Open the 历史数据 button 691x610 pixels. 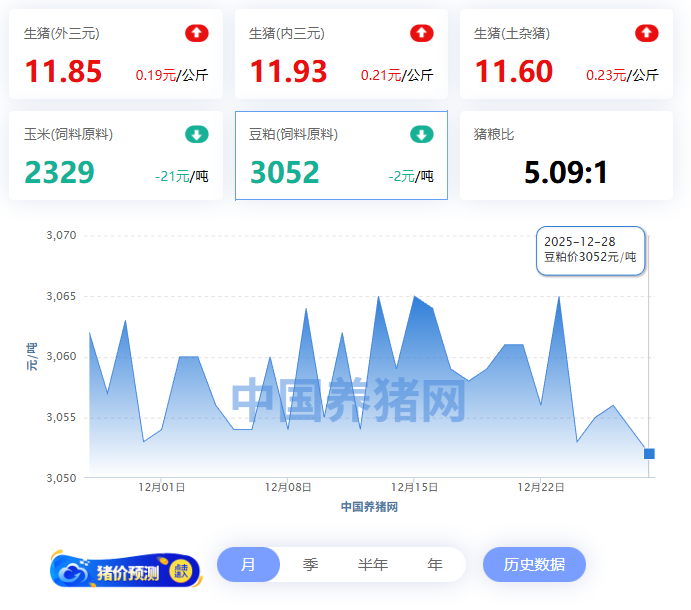tap(534, 565)
